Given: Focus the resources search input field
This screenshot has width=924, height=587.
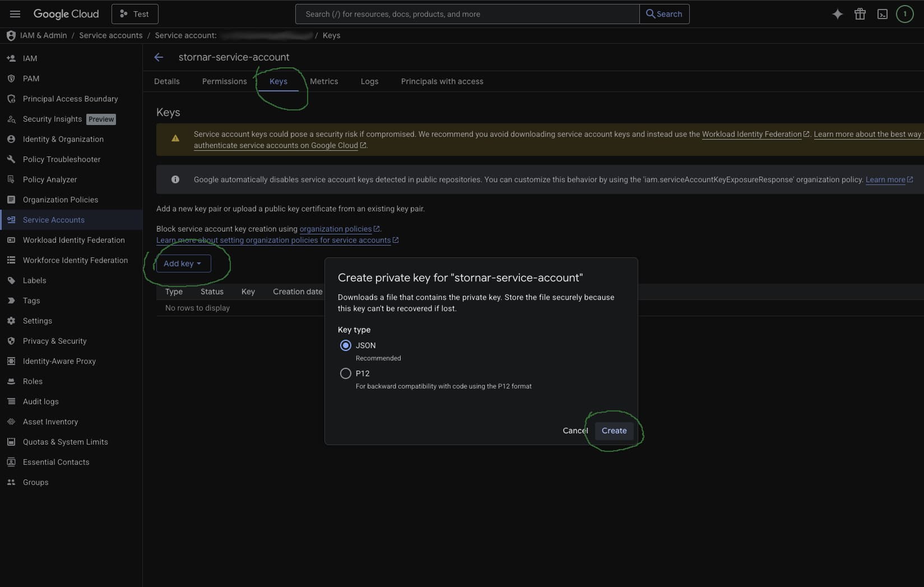Looking at the screenshot, I should coord(467,14).
